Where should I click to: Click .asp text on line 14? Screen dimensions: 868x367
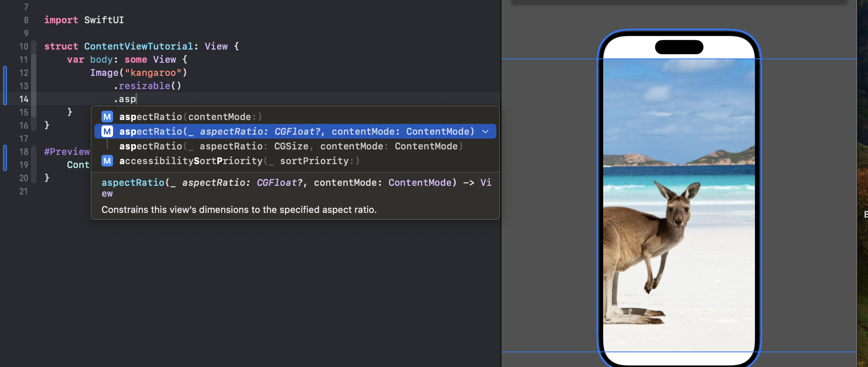125,99
